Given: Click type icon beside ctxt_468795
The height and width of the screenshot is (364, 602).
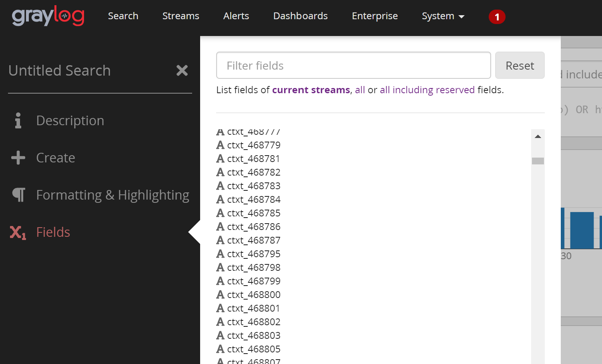Looking at the screenshot, I should click(220, 254).
